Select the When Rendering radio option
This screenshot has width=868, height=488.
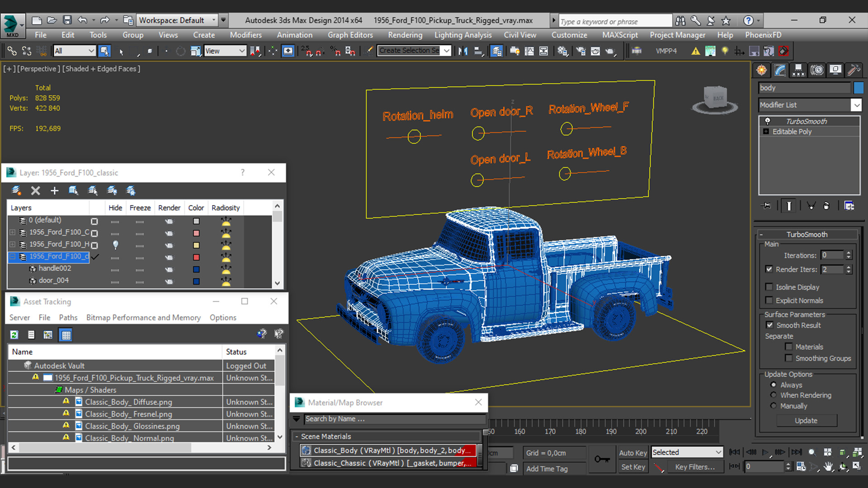tap(774, 395)
